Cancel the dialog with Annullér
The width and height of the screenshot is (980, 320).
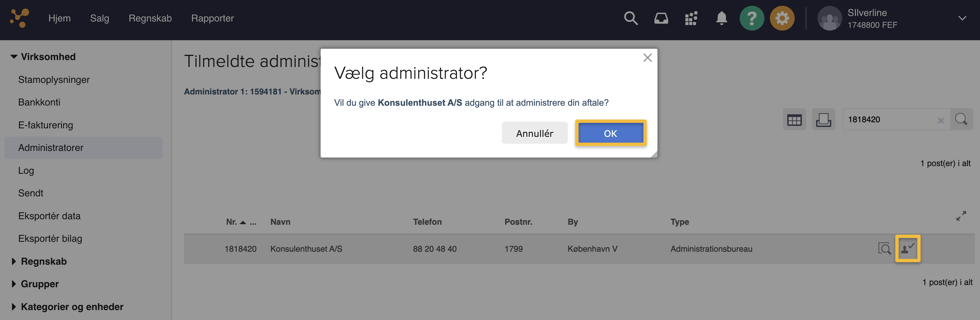click(535, 133)
